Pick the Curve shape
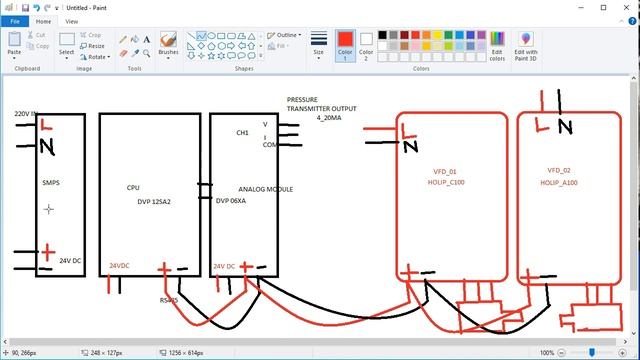640x360 pixels. click(201, 36)
